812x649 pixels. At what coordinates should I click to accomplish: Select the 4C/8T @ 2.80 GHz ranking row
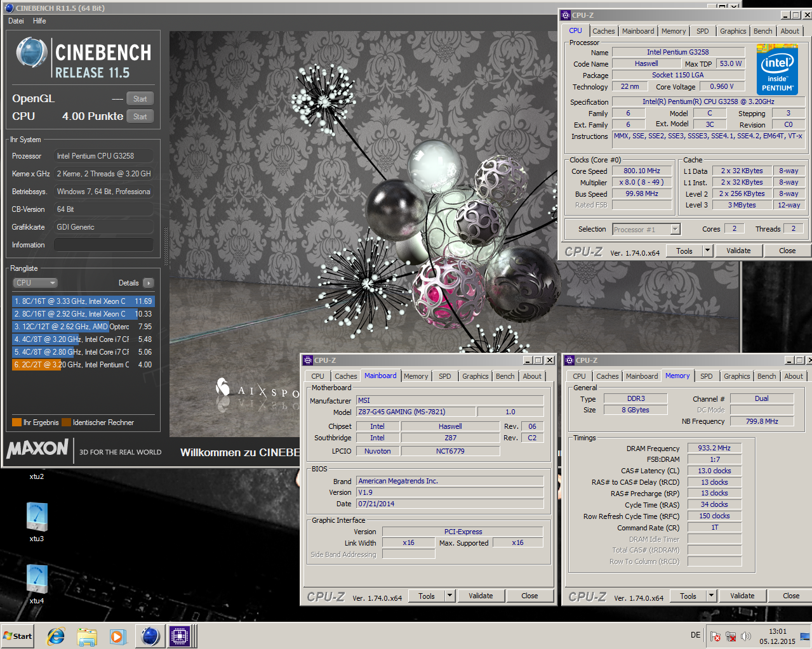(x=83, y=352)
